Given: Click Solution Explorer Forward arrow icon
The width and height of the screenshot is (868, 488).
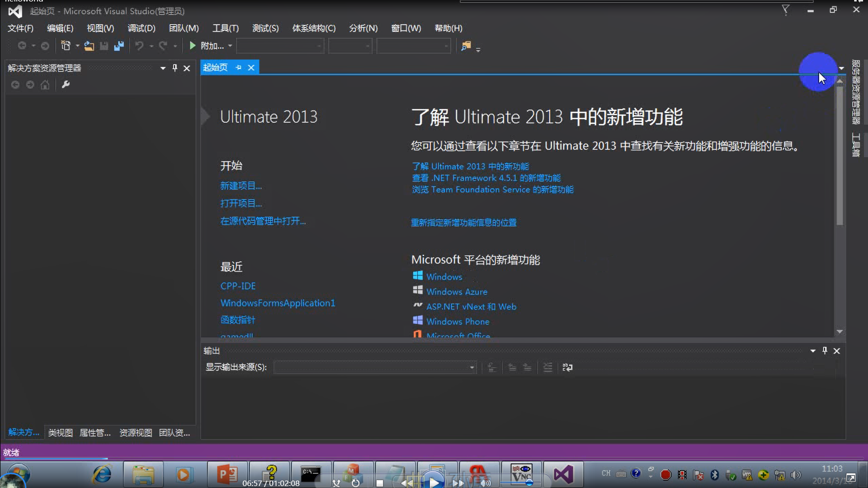Looking at the screenshot, I should click(30, 85).
